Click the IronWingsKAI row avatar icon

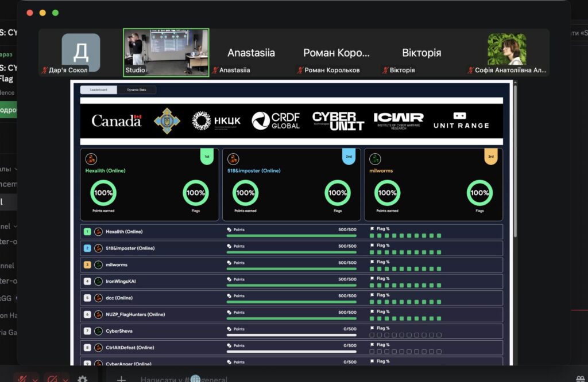pyautogui.click(x=98, y=282)
